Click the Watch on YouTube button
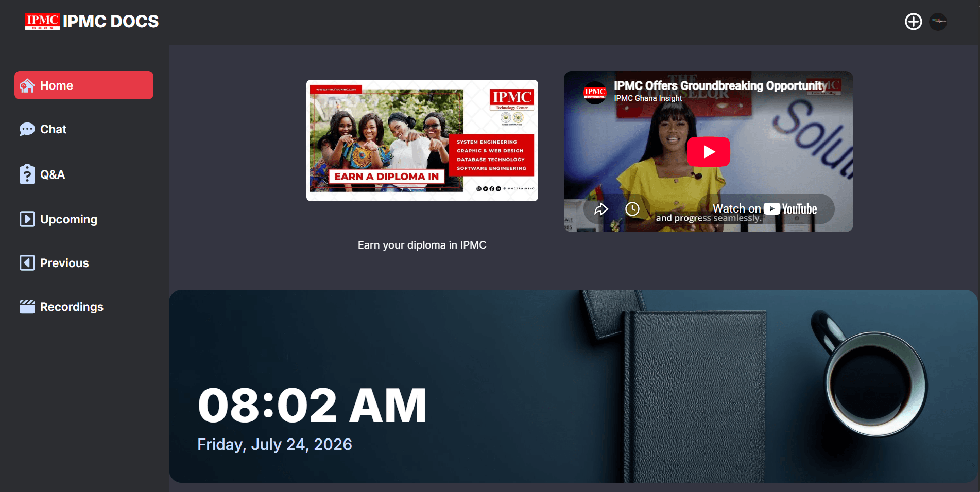This screenshot has width=980, height=492. 765,209
